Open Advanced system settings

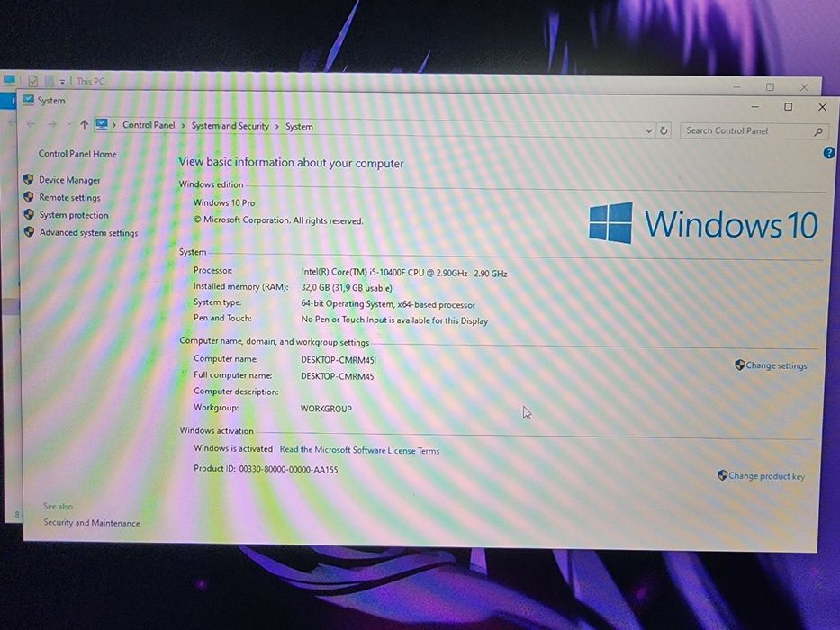tap(88, 233)
